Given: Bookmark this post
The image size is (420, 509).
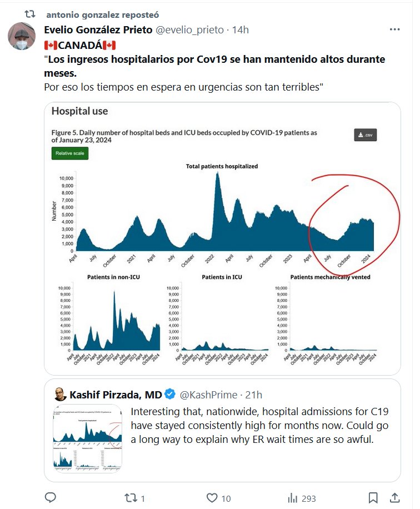Looking at the screenshot, I should pos(373,497).
